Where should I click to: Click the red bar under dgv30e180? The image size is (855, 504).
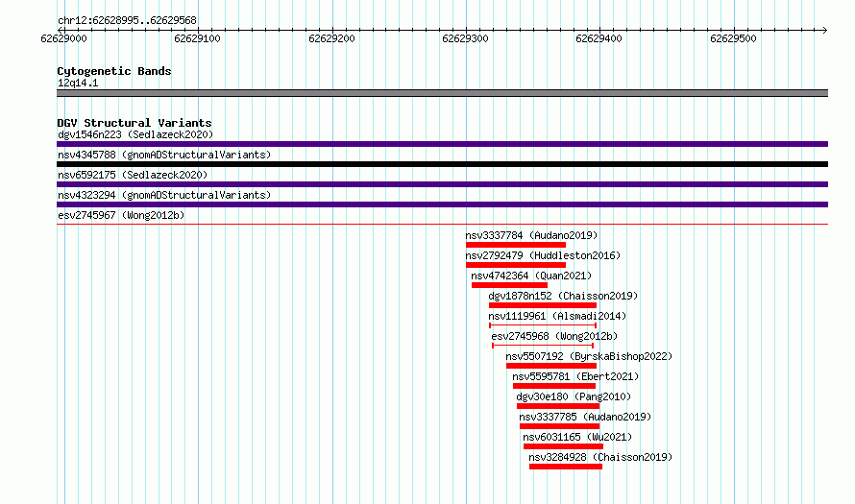pyautogui.click(x=558, y=406)
